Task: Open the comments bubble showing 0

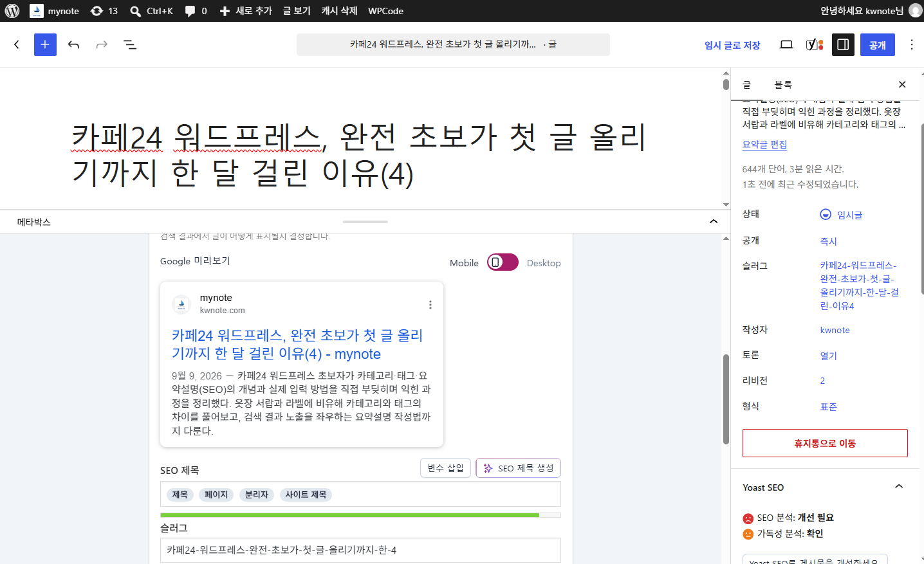Action: point(196,11)
